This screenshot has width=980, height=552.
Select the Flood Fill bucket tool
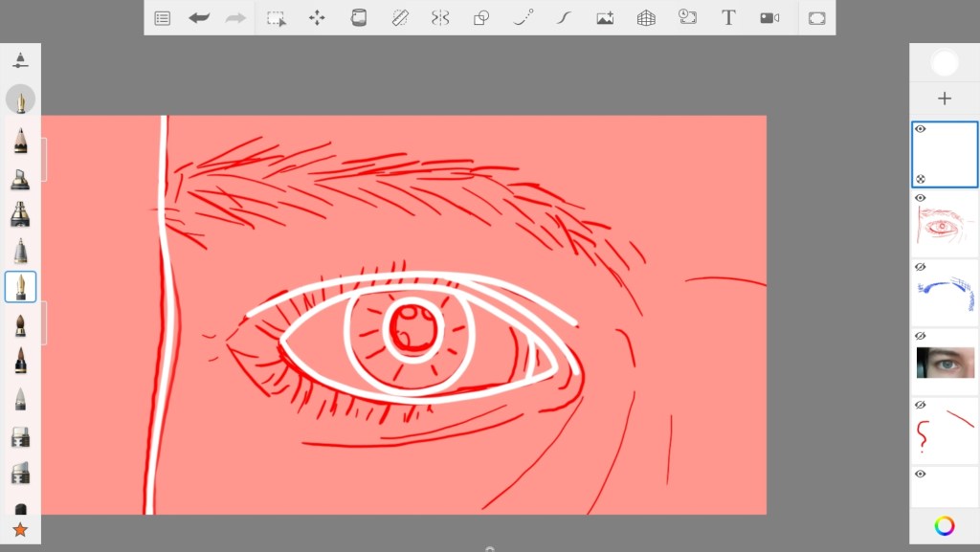(x=359, y=18)
